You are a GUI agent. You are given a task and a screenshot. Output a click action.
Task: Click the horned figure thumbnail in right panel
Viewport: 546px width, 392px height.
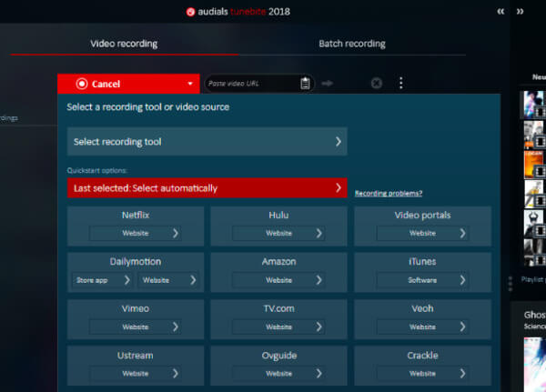coord(534,224)
